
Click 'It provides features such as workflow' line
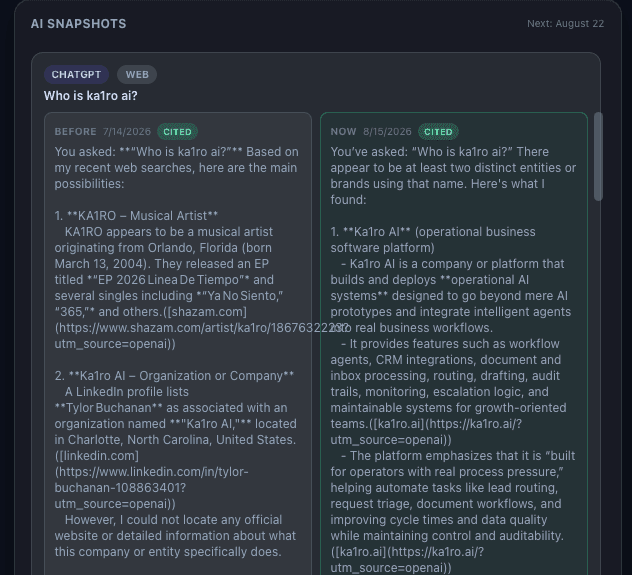tap(450, 344)
